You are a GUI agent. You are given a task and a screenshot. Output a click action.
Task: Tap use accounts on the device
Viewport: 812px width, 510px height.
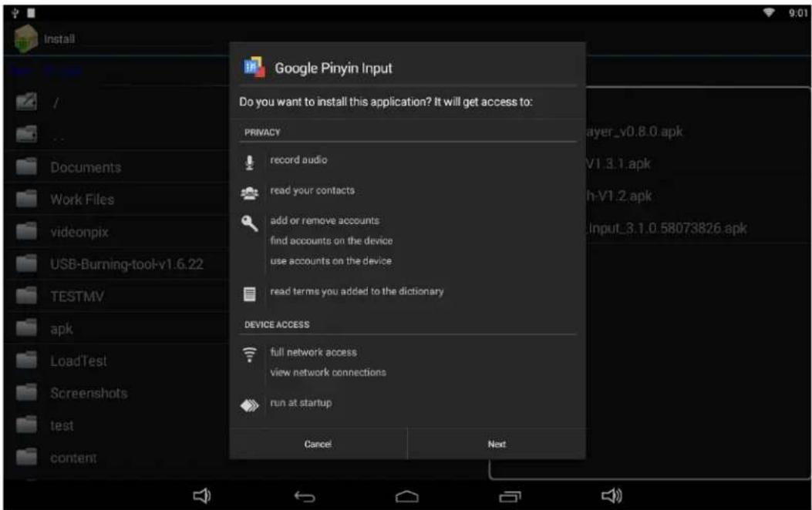point(330,260)
